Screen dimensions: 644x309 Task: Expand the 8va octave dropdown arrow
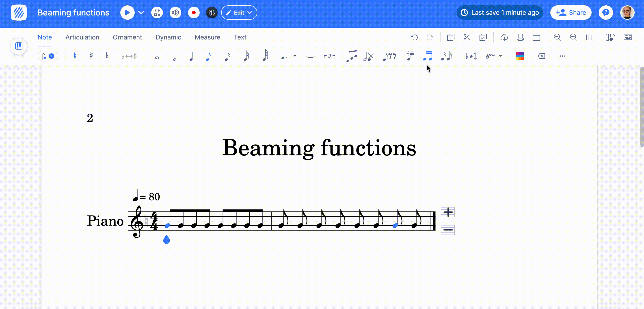(x=501, y=56)
